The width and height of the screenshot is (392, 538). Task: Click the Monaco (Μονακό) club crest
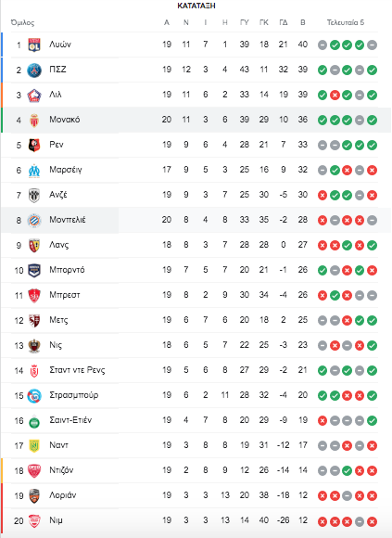pos(34,120)
